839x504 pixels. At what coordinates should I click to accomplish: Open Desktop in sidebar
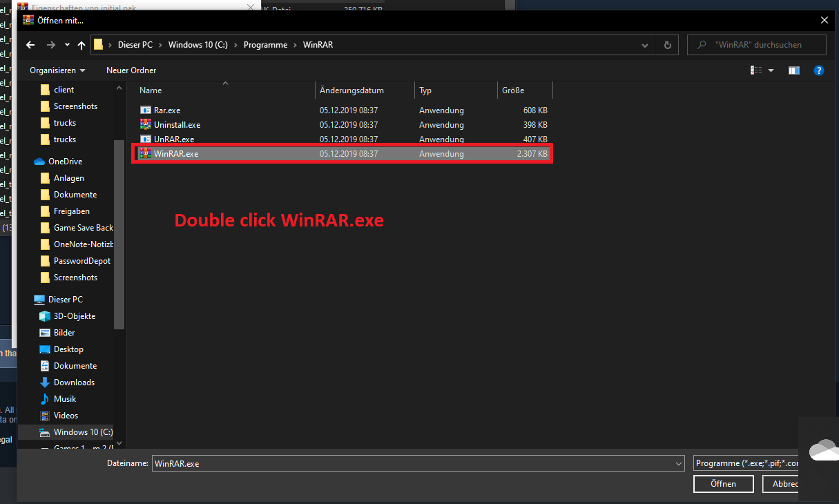coord(68,349)
